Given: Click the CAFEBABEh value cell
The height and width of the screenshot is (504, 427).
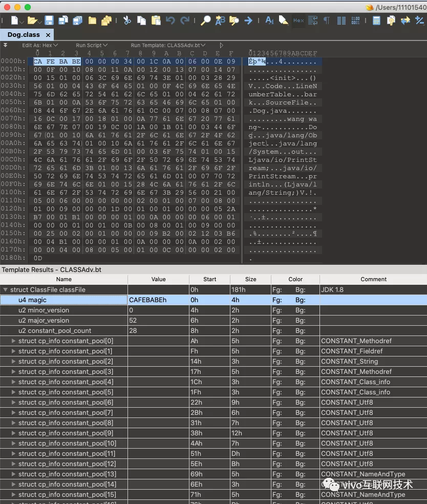Looking at the screenshot, I should click(x=158, y=300).
